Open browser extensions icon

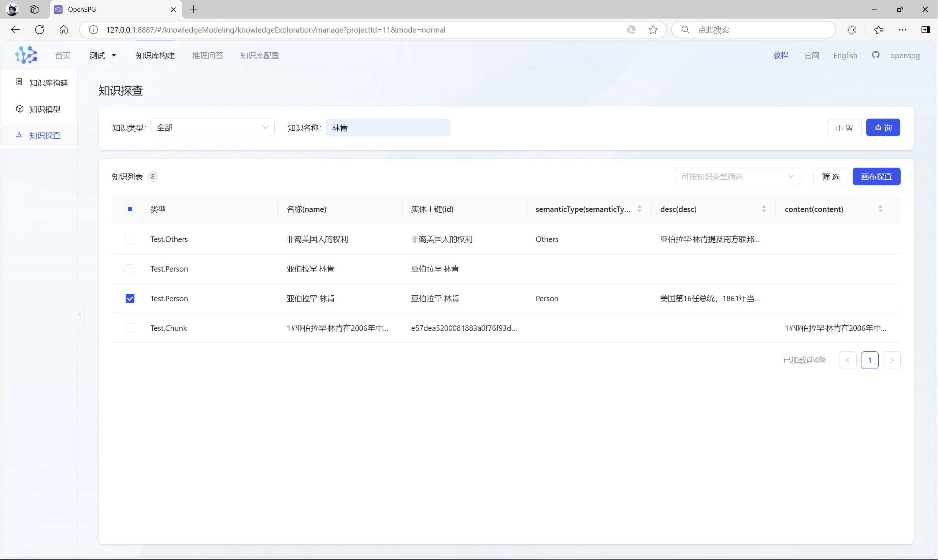852,30
